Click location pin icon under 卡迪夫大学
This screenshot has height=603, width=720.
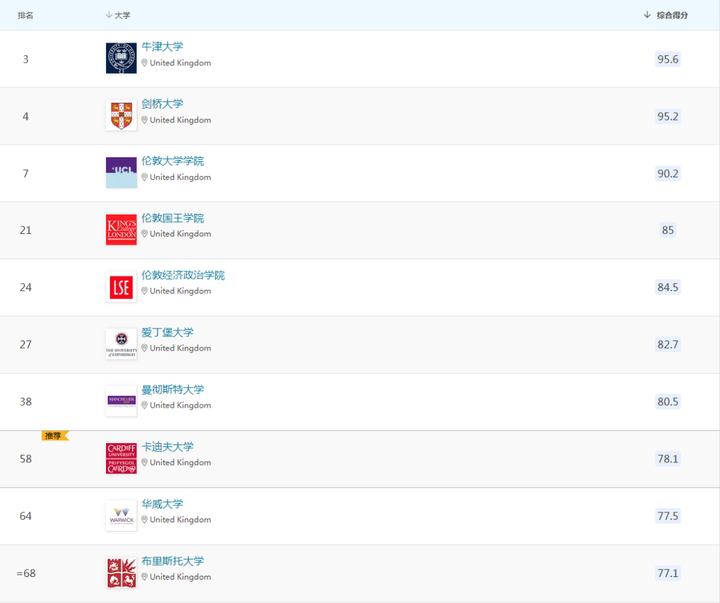[x=145, y=462]
